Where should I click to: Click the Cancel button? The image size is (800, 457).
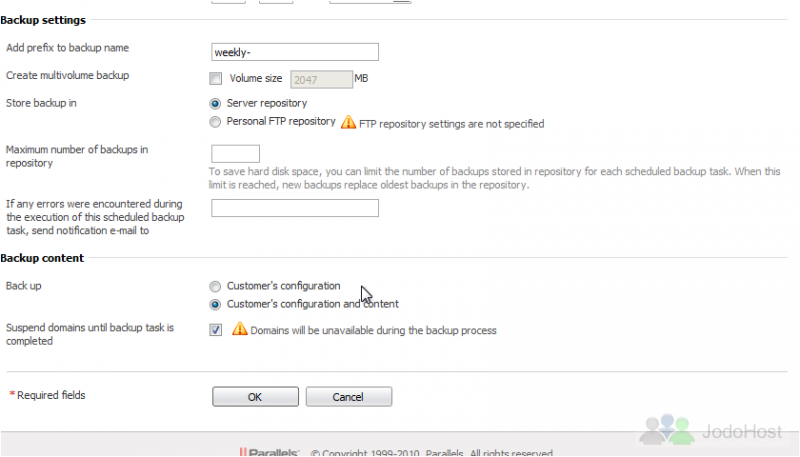point(349,397)
